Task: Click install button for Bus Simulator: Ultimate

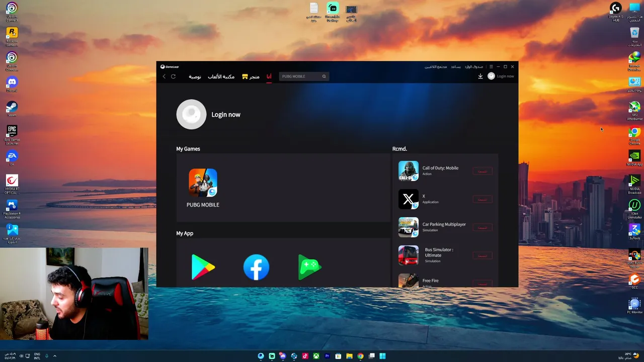Action: 482,256
